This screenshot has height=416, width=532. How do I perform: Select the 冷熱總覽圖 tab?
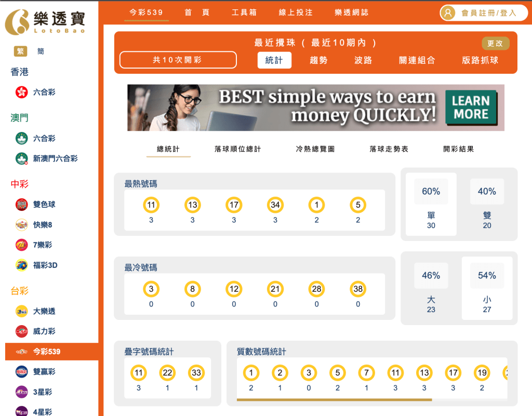click(315, 149)
